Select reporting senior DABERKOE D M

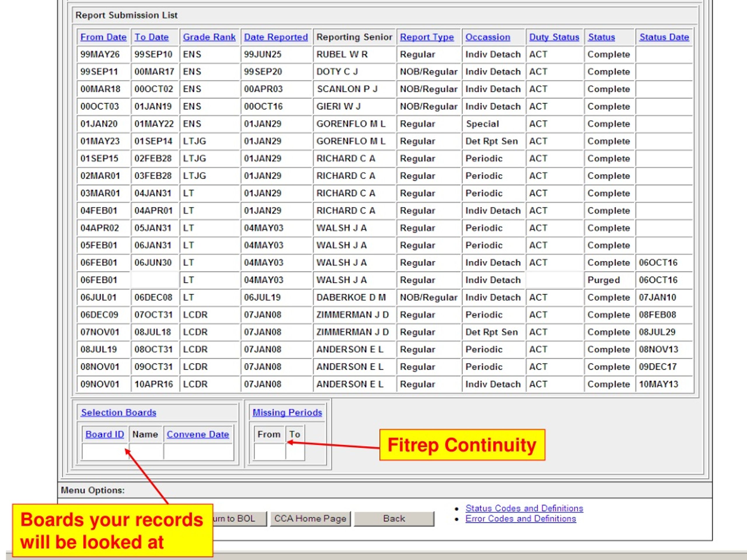click(354, 297)
